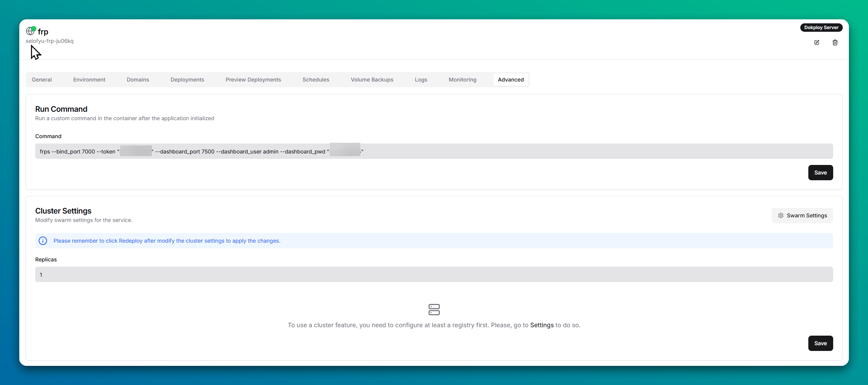Switch to the General tab

pos(42,80)
